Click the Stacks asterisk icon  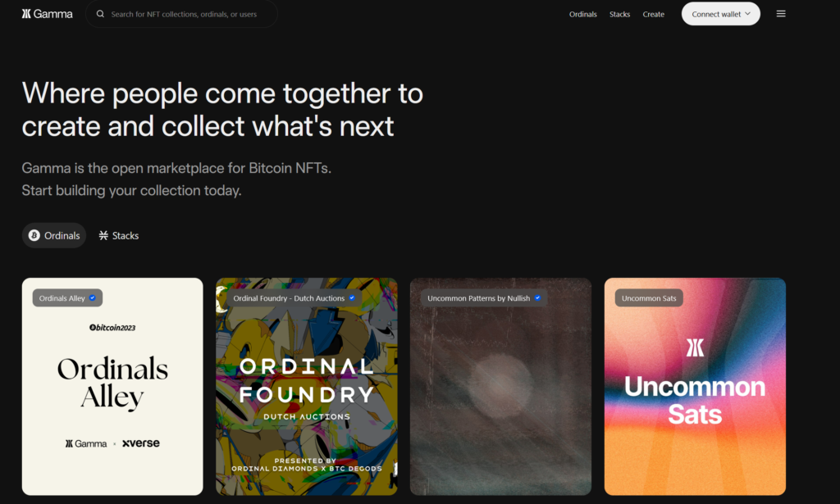tap(103, 235)
